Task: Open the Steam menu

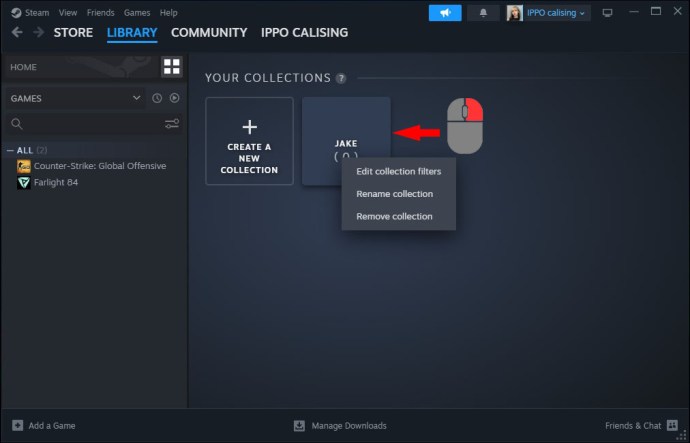Action: [37, 13]
